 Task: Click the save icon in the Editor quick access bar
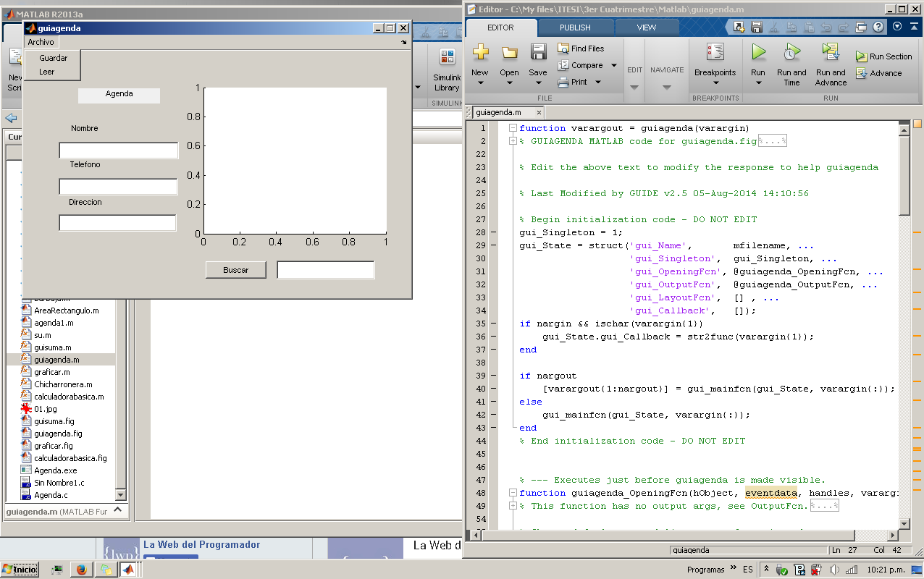point(757,27)
